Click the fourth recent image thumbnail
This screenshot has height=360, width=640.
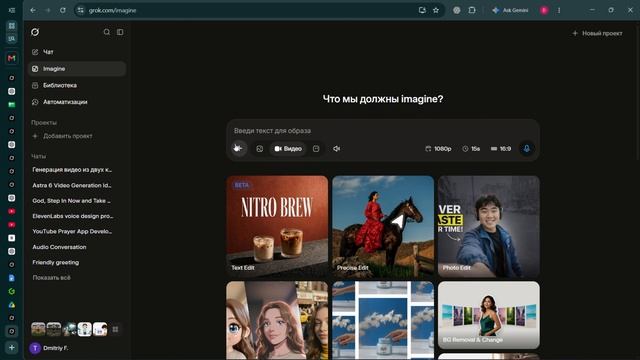coord(84,329)
